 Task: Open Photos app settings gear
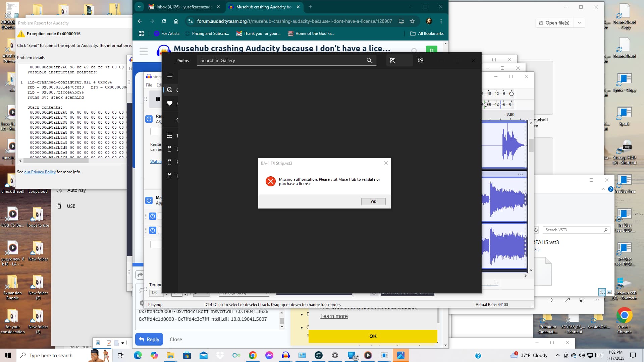[420, 60]
